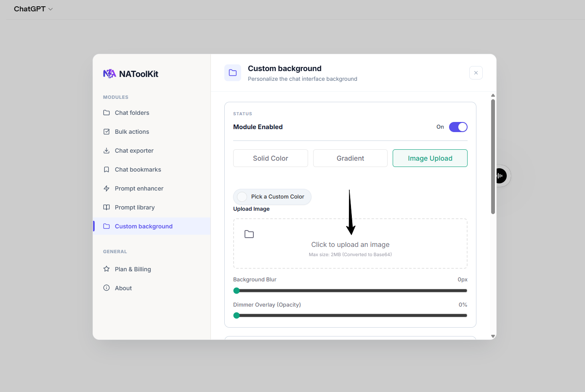Click the Dimmer Overlay 0% value
Viewport: 585px width, 392px height.
[463, 305]
